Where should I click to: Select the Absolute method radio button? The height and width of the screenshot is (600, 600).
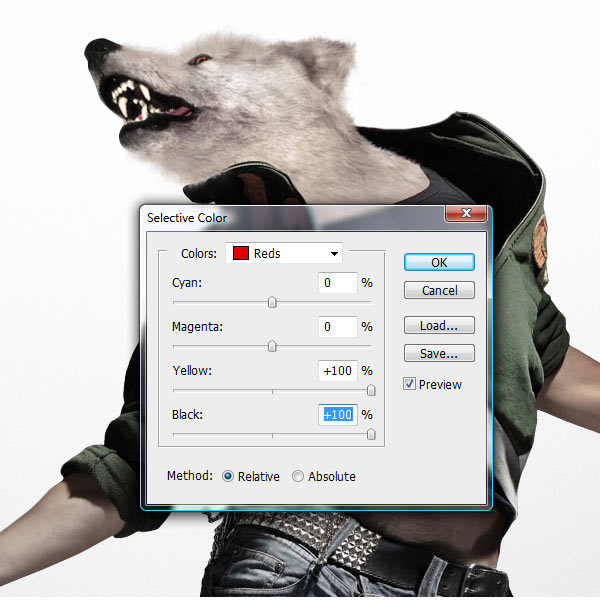click(298, 476)
